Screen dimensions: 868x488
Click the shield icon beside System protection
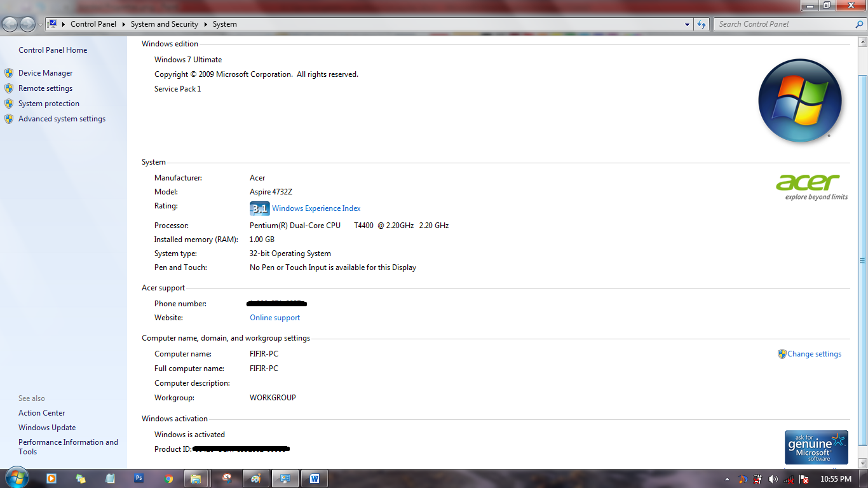tap(9, 104)
